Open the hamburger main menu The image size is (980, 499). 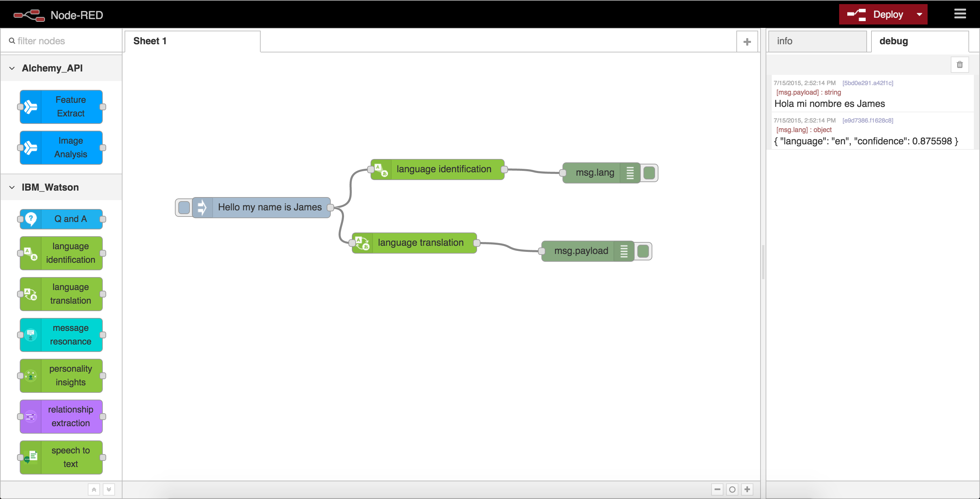(960, 14)
